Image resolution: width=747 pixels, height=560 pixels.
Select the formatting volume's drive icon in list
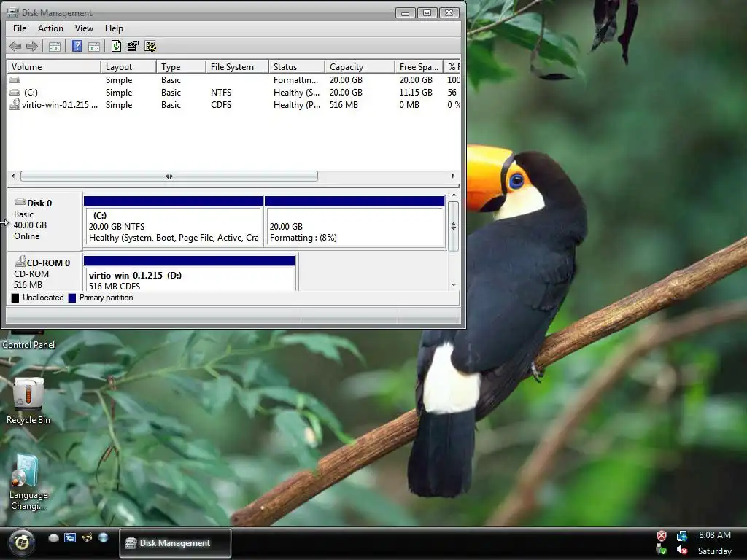tap(15, 80)
